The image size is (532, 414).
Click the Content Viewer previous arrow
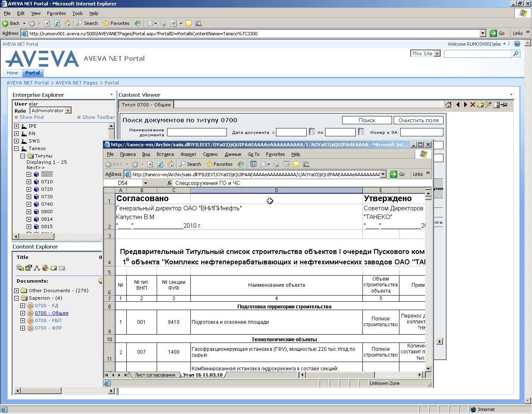tap(458, 105)
